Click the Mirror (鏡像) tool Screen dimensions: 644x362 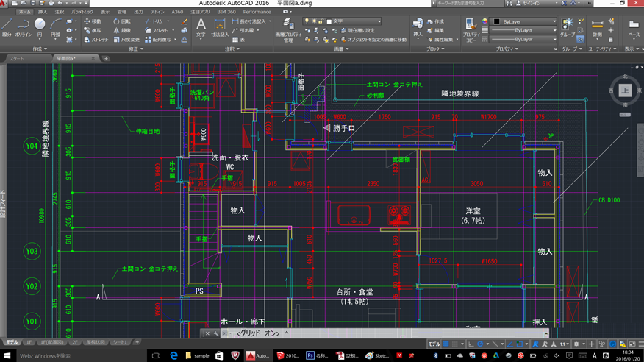(122, 30)
